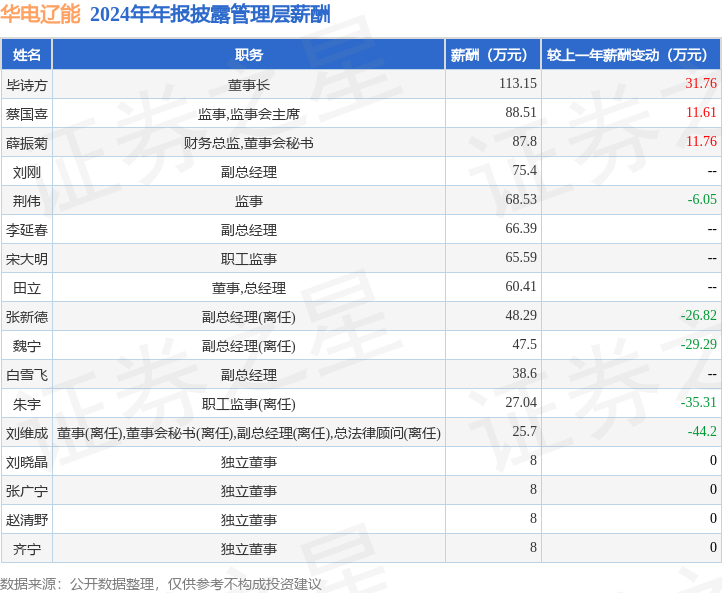This screenshot has width=722, height=593.
Task: Click the 数据来源 footer disclaimer text
Action: [x=161, y=584]
